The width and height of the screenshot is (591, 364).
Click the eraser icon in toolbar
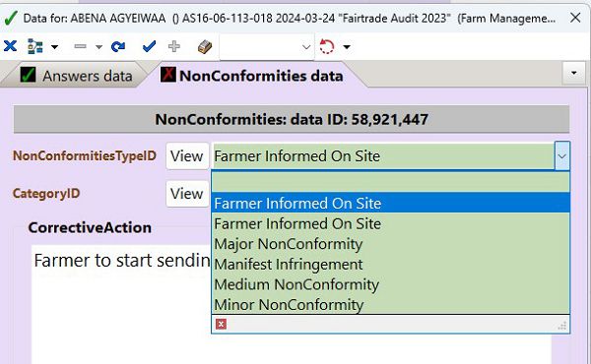(205, 47)
